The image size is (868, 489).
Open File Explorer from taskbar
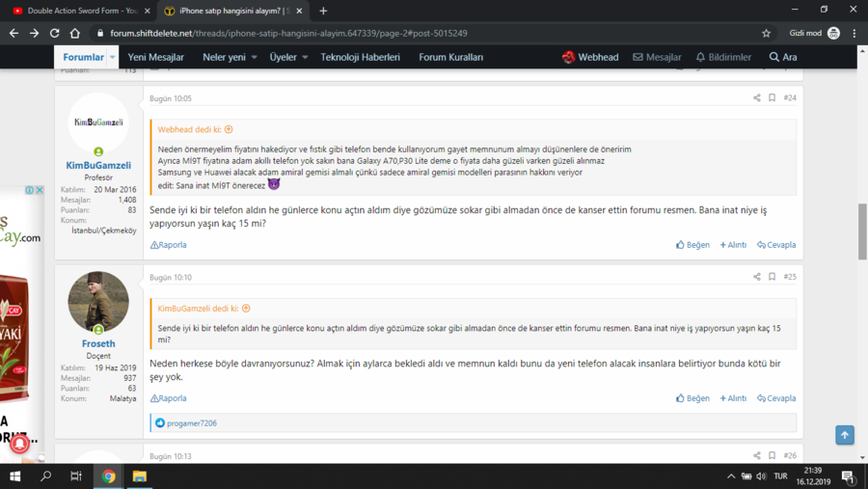(x=140, y=476)
